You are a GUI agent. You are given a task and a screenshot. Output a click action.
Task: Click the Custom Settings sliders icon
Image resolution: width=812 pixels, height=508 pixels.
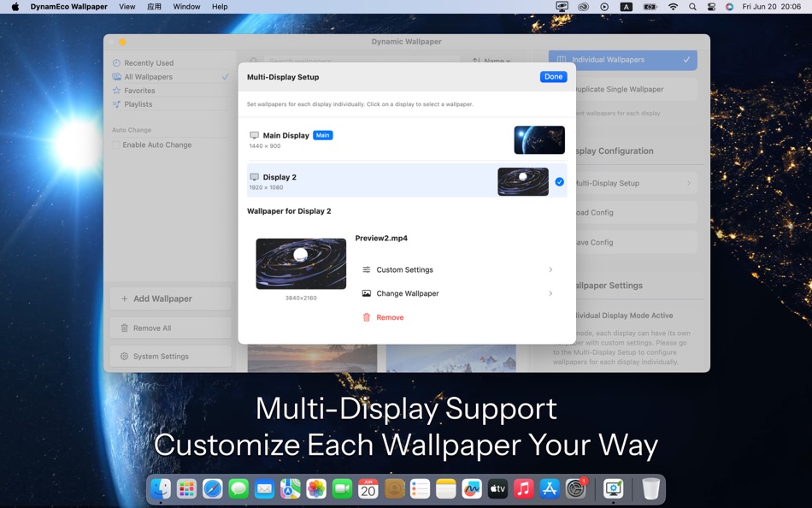[366, 269]
